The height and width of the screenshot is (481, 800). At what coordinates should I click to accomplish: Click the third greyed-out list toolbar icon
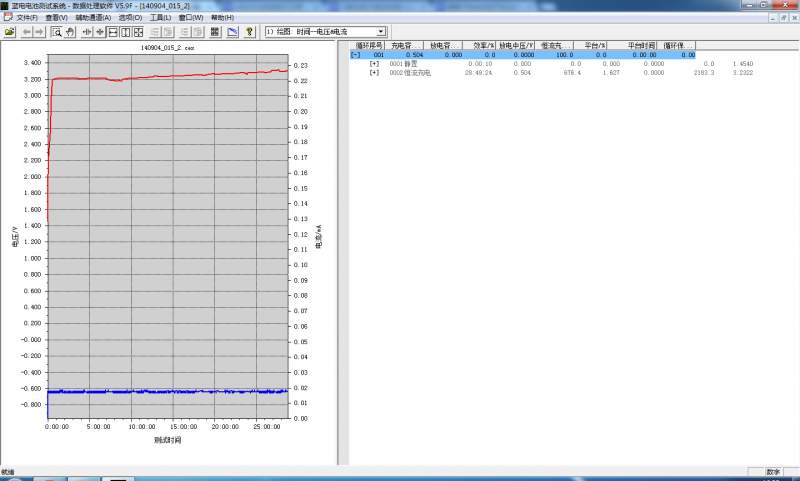click(185, 32)
